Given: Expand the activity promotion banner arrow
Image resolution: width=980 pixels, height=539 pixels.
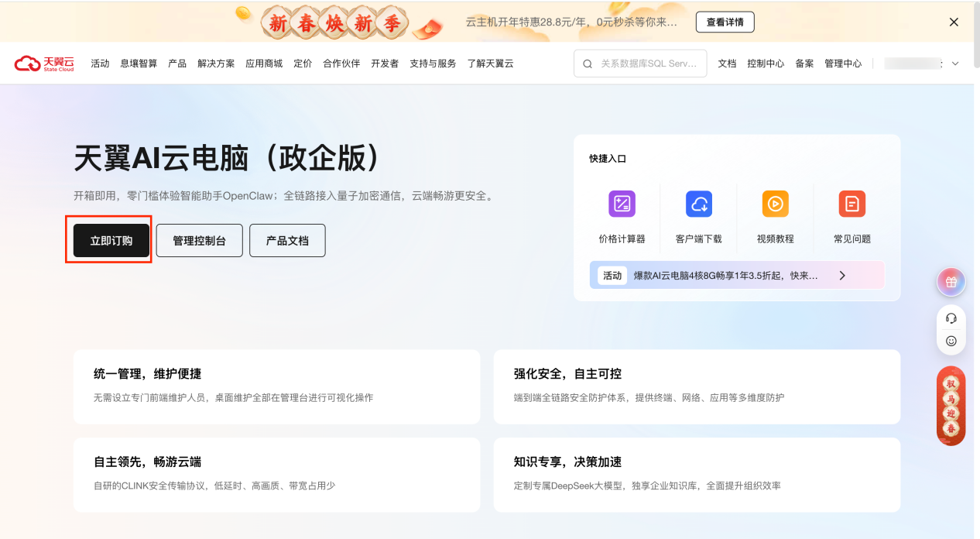Looking at the screenshot, I should [842, 275].
